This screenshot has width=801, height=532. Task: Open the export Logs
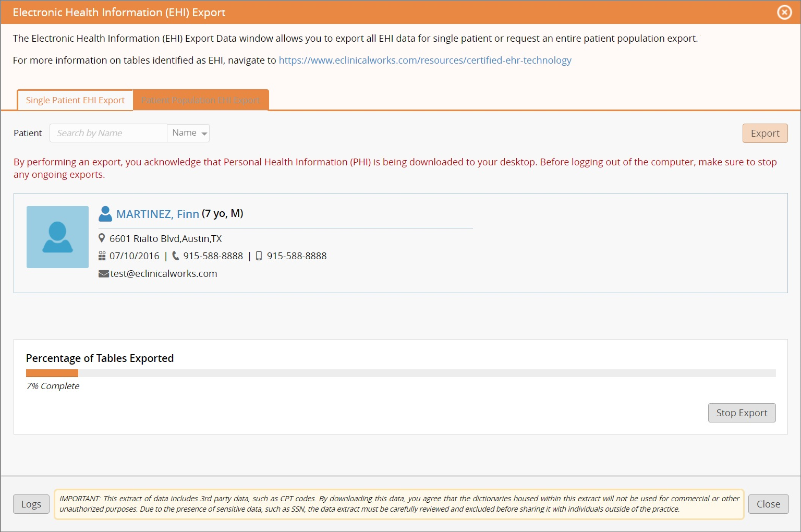click(x=31, y=504)
